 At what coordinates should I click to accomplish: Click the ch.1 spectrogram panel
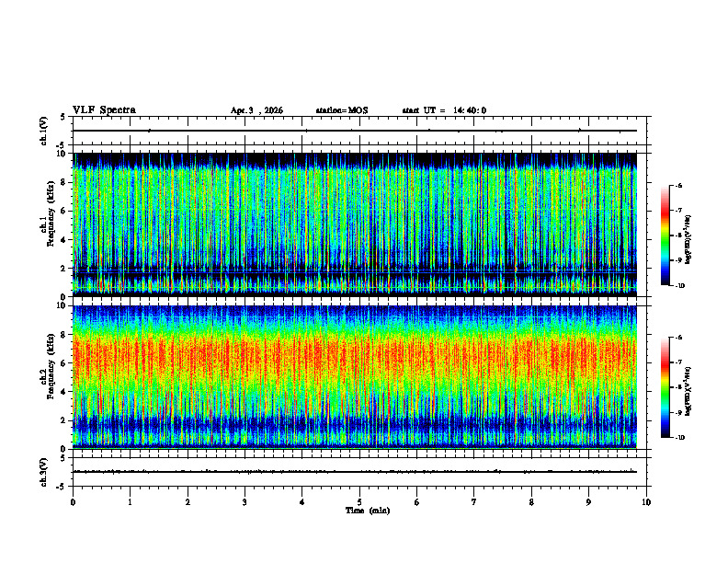355,224
